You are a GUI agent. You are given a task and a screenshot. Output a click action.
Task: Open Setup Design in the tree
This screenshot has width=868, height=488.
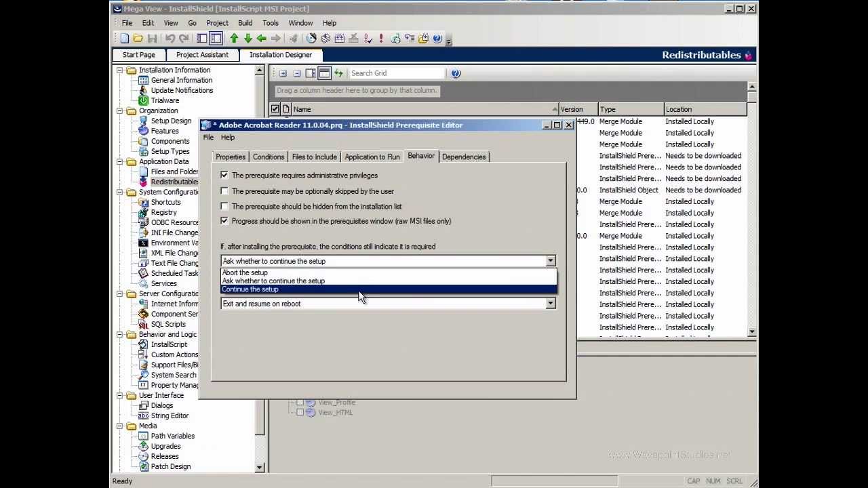coord(171,121)
